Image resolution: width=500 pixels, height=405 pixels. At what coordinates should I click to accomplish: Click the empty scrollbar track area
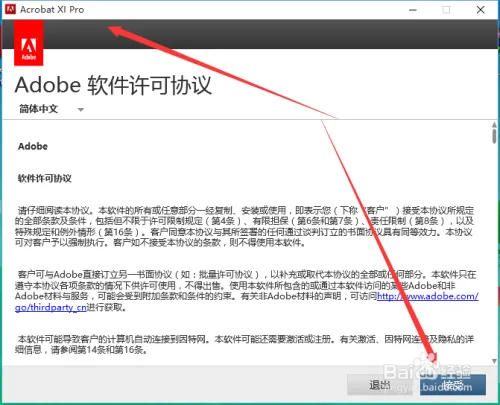point(494,250)
